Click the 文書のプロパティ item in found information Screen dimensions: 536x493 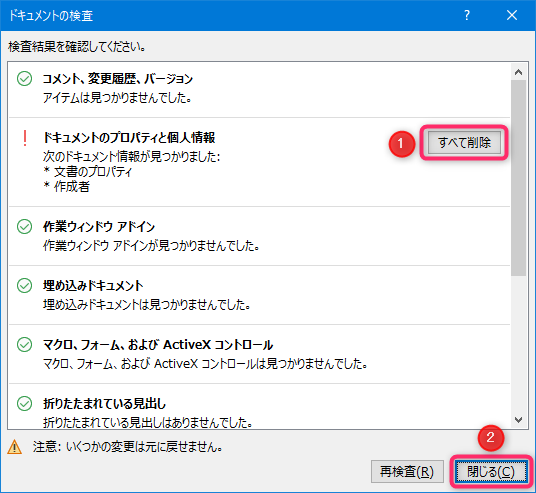coord(93,172)
